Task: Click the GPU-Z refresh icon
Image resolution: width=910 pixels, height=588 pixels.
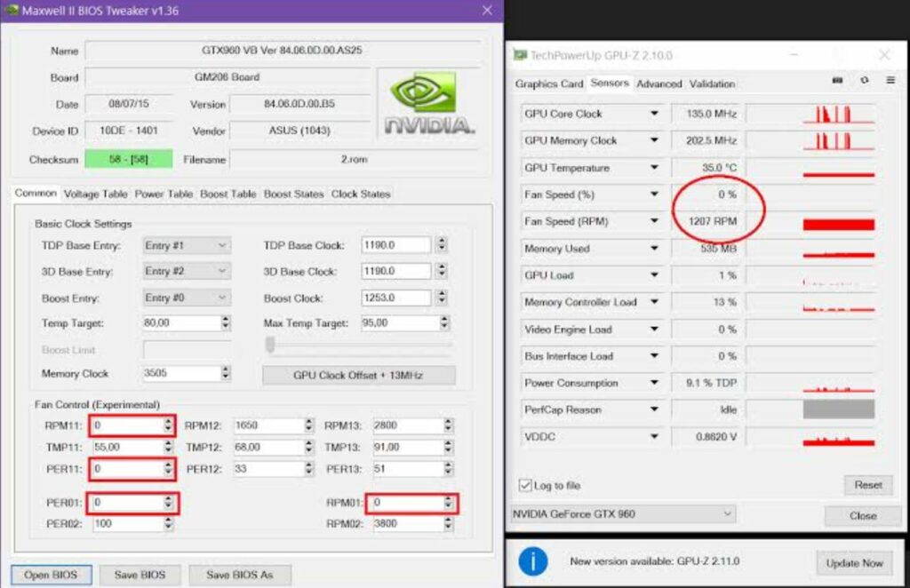Action: pos(865,81)
